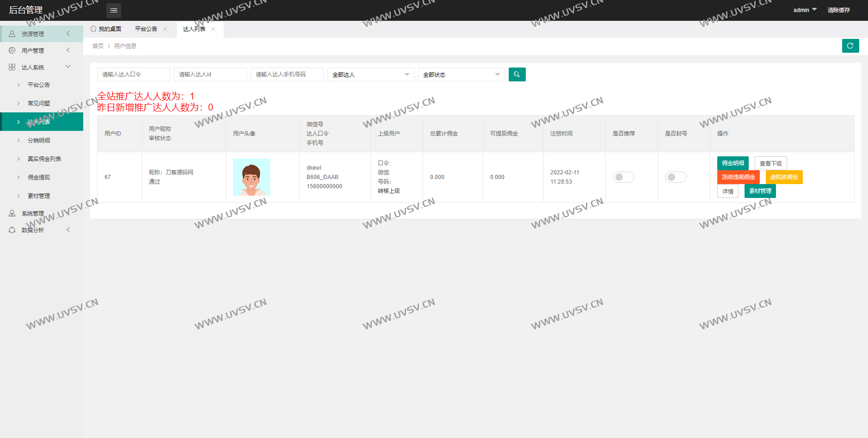Viewport: 868px width, 438px height.
Task: Open 分销明细 in the sidebar
Action: pos(39,141)
